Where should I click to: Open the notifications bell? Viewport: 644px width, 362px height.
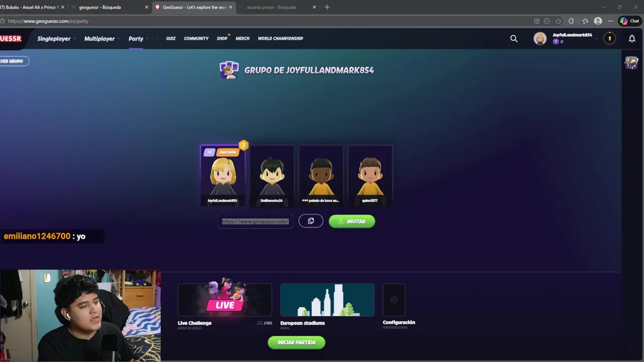pos(632,38)
